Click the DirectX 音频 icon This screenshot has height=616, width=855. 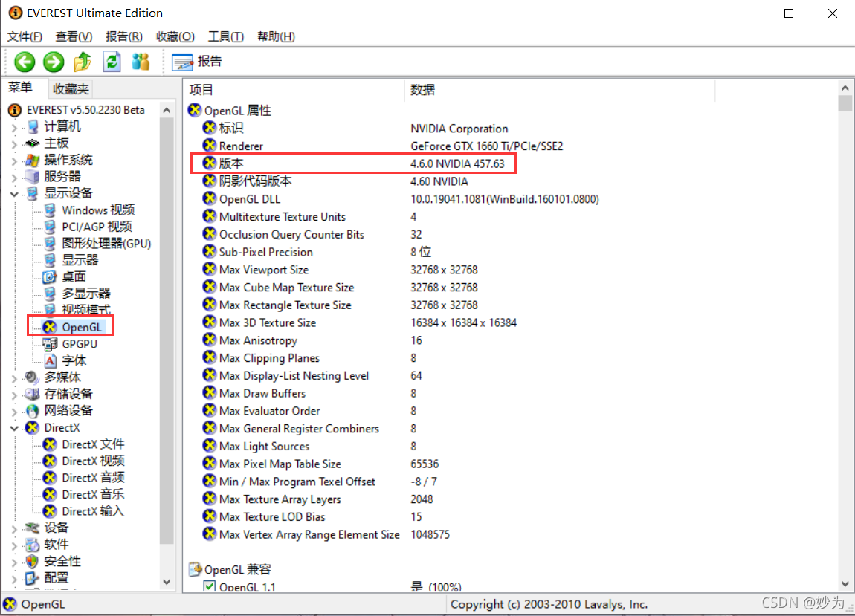pos(50,478)
